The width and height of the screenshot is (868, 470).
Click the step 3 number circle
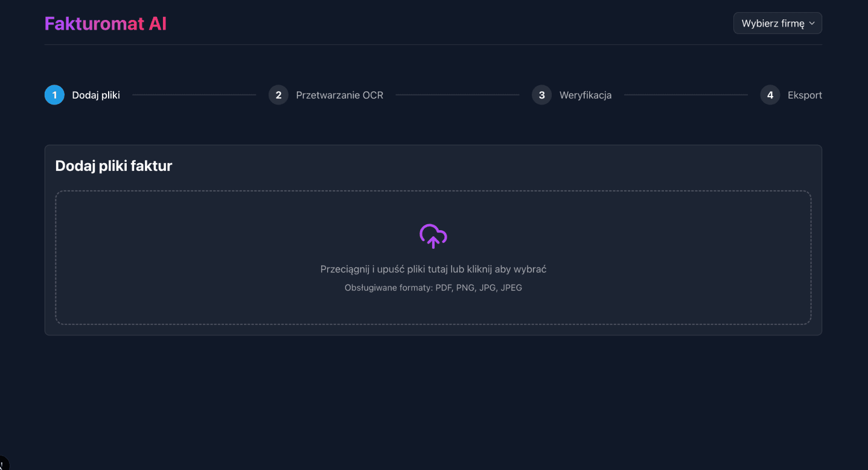pyautogui.click(x=541, y=95)
